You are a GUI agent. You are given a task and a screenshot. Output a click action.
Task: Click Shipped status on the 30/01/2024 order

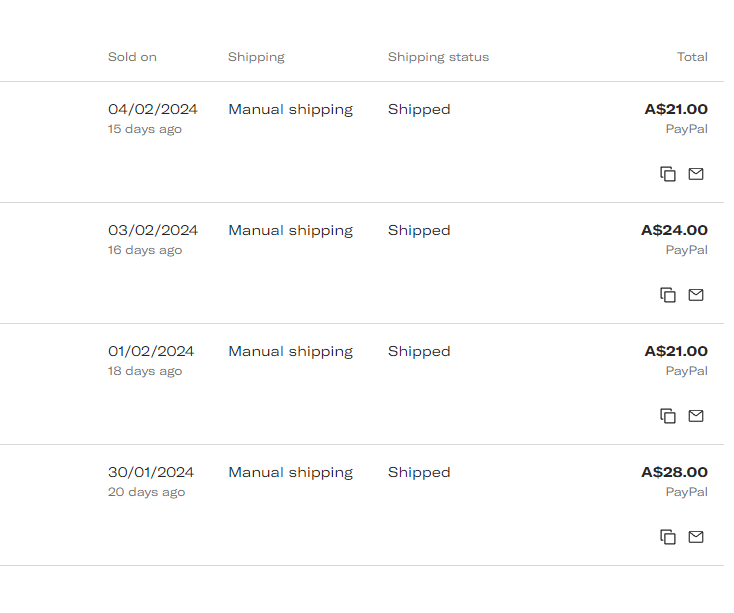419,472
